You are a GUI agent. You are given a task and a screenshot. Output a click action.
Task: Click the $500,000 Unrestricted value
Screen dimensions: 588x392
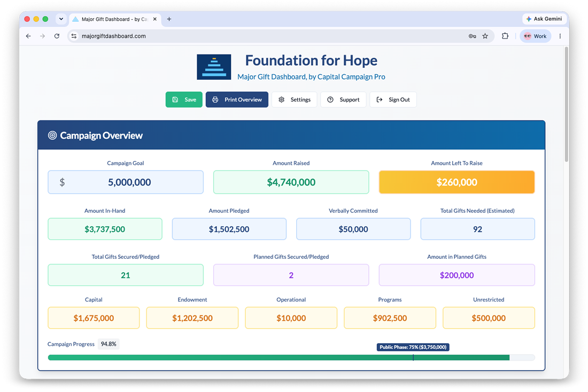489,318
